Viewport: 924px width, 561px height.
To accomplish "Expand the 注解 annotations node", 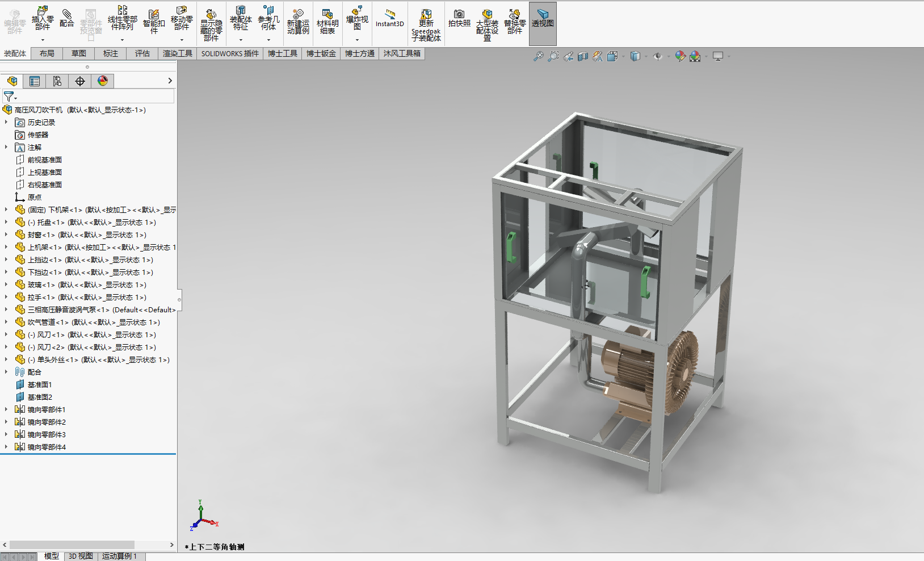I will (6, 147).
